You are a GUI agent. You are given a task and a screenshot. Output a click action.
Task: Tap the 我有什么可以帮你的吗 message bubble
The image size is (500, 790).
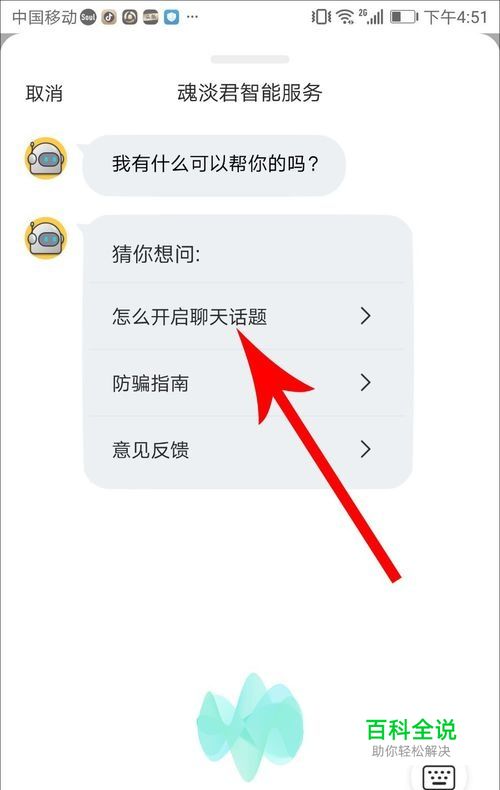click(214, 165)
